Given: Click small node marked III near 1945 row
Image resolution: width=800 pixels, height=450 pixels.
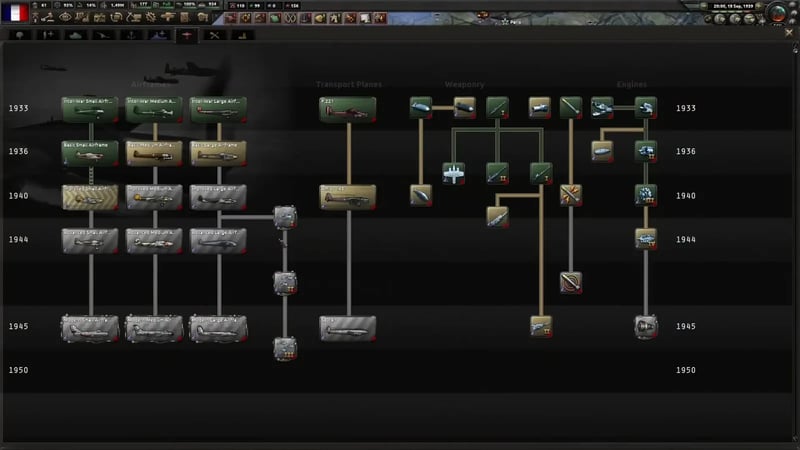Looking at the screenshot, I should coord(285,348).
